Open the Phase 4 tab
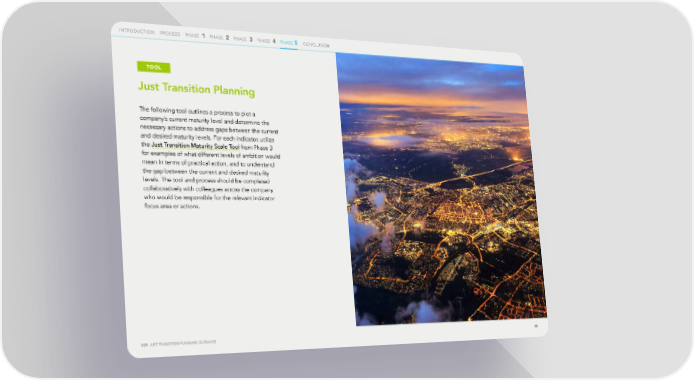 [266, 41]
